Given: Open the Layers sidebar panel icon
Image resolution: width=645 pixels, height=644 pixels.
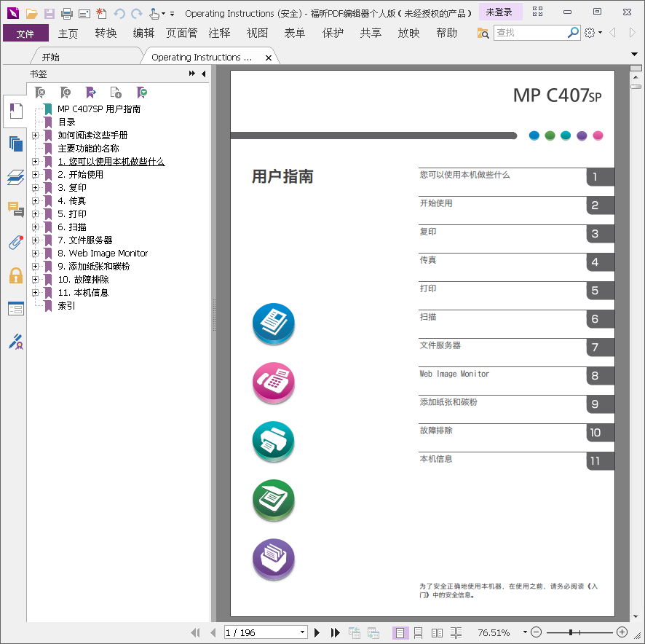Looking at the screenshot, I should [15, 176].
